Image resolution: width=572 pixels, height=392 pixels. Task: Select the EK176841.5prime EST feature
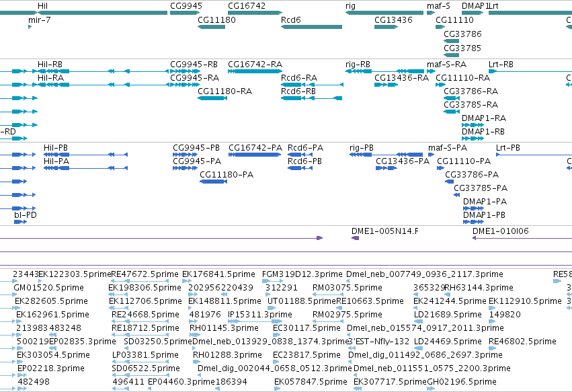tap(186, 281)
